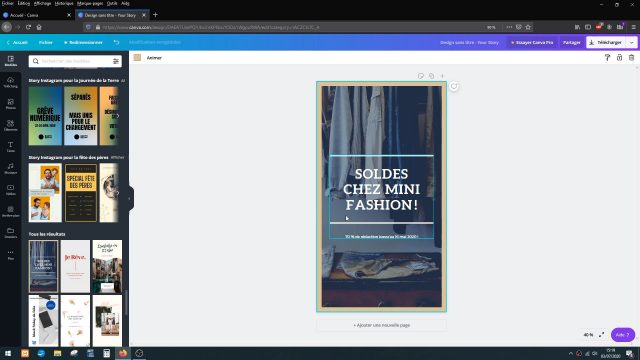This screenshot has height=360, width=640.
Task: Select Spécial Fête des Pères template
Action: (x=81, y=193)
